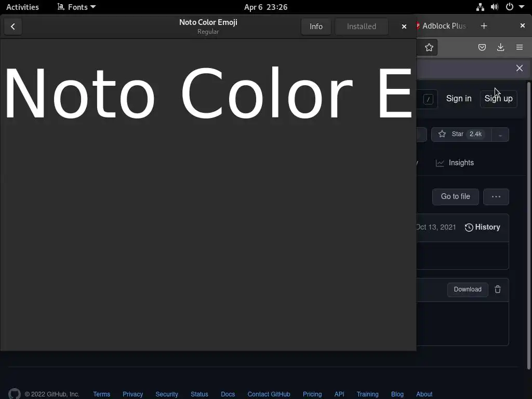Open Contact GitHub footer link
The width and height of the screenshot is (532, 399).
(x=269, y=394)
